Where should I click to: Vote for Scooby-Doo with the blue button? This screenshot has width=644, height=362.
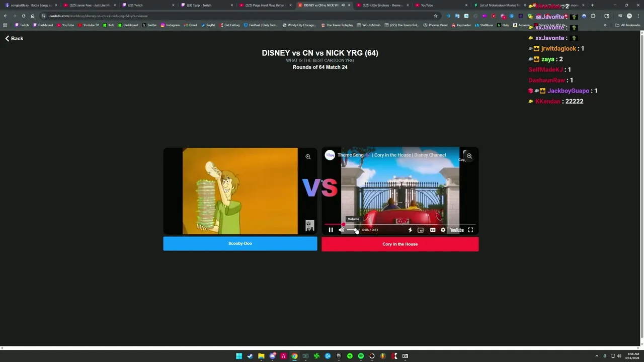click(x=240, y=243)
